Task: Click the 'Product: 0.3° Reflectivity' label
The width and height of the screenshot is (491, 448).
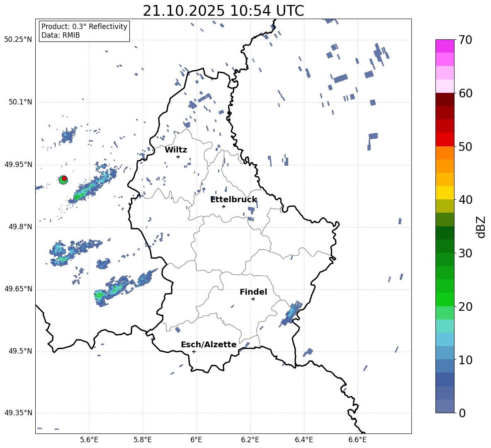Action: (x=84, y=26)
